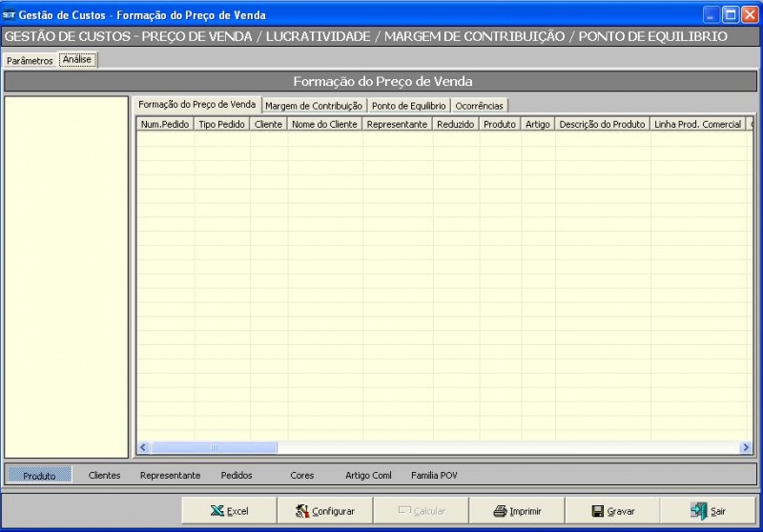
Task: Save using the Gravar button
Action: tap(612, 511)
